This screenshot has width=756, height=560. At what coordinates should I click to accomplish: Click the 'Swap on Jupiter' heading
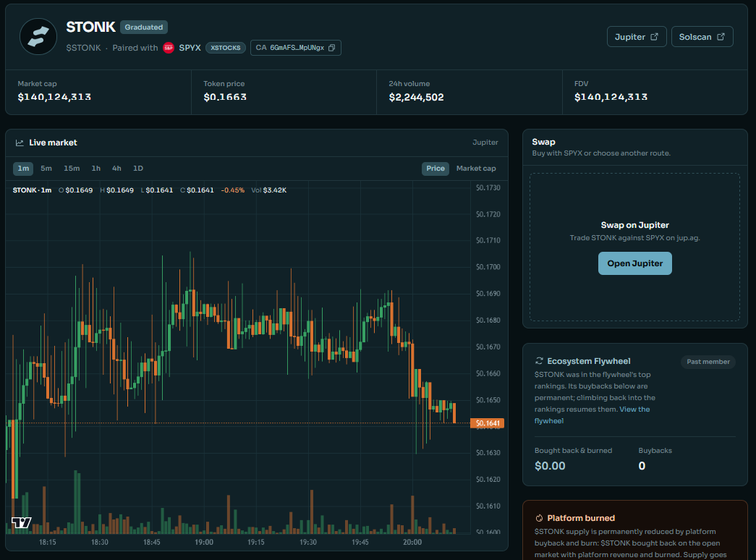tap(634, 225)
